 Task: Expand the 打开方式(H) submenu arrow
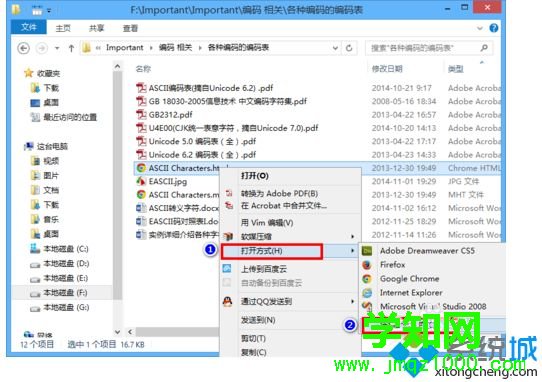(352, 251)
